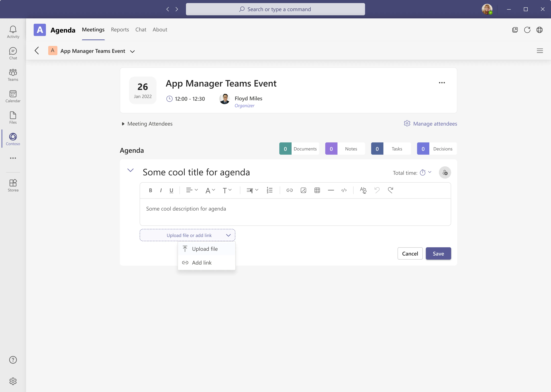The image size is (551, 392).
Task: Open meeting card more options ellipsis
Action: (x=442, y=83)
